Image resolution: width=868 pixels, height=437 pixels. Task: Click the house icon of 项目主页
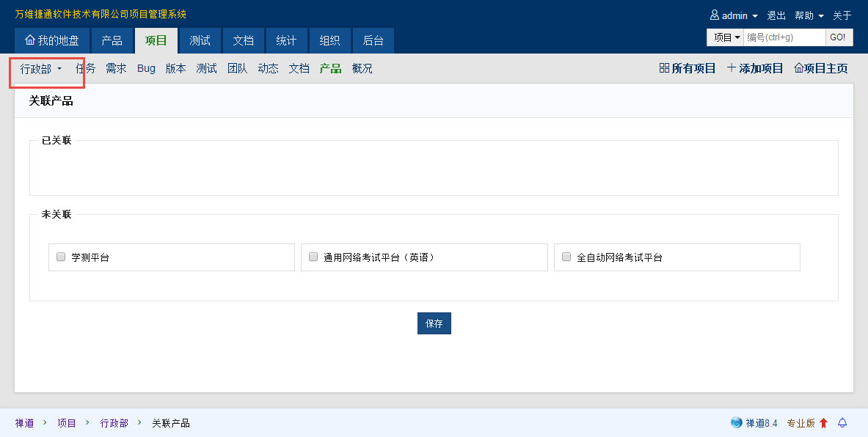799,68
